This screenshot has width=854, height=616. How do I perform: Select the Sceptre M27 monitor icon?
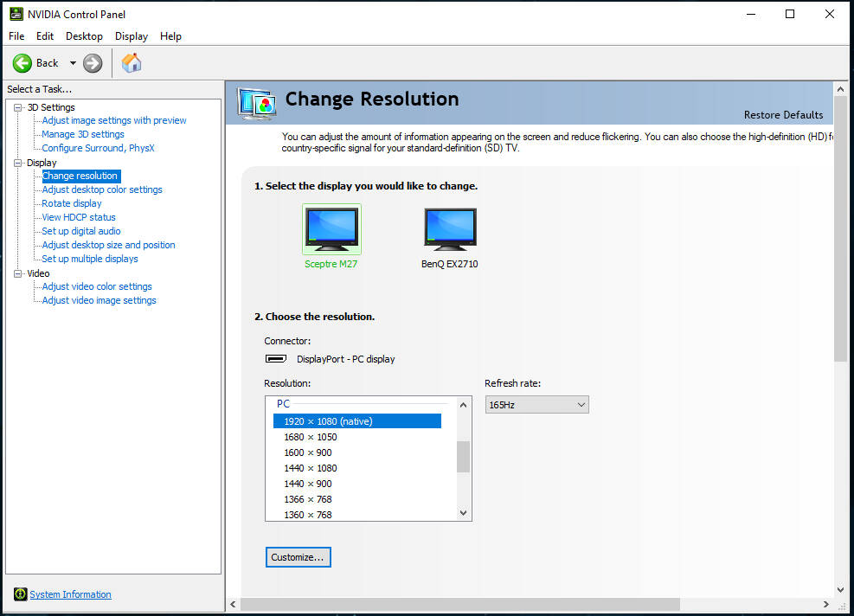331,229
